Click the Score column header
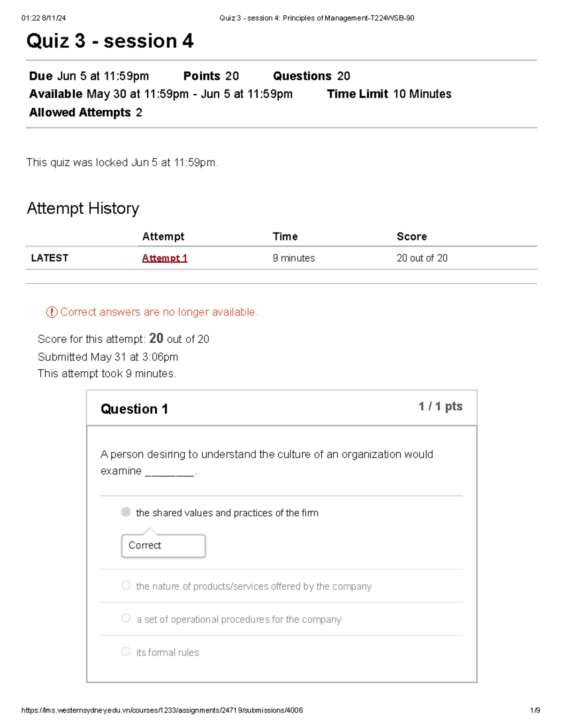The image size is (563, 728). (x=412, y=237)
